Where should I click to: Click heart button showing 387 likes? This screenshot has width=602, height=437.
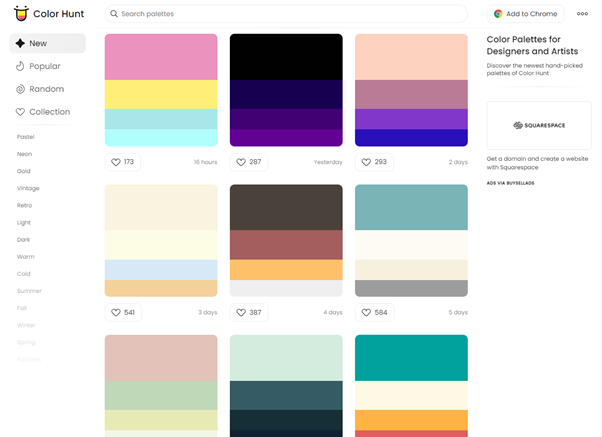pyautogui.click(x=248, y=313)
